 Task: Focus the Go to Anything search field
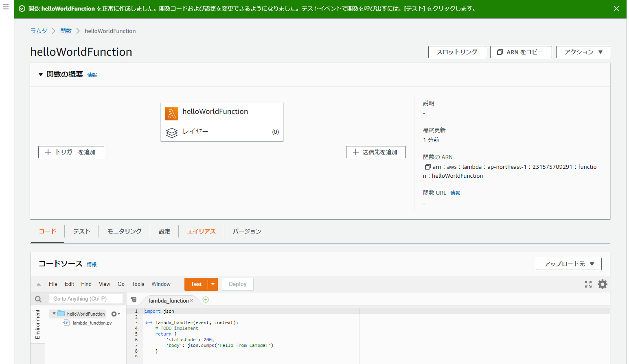(85, 299)
